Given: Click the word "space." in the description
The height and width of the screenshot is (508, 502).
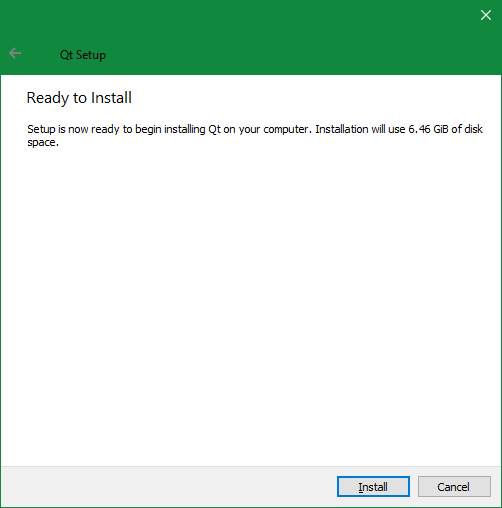Looking at the screenshot, I should 43,143.
